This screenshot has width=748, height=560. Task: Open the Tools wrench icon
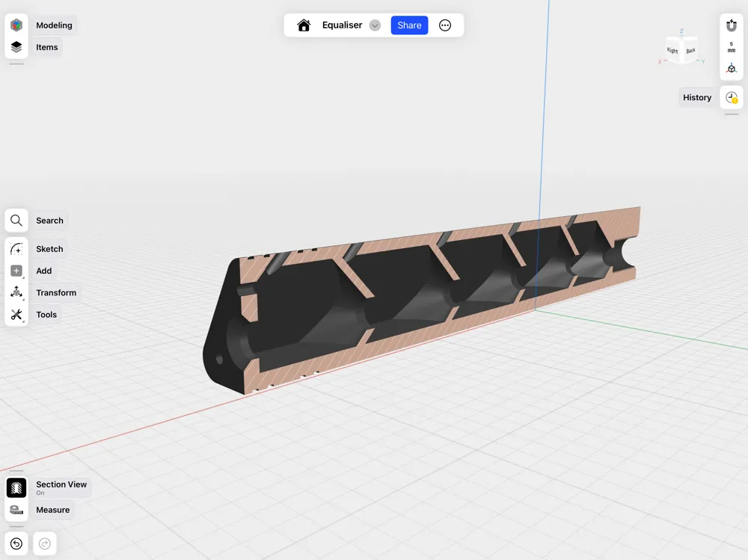pyautogui.click(x=16, y=314)
